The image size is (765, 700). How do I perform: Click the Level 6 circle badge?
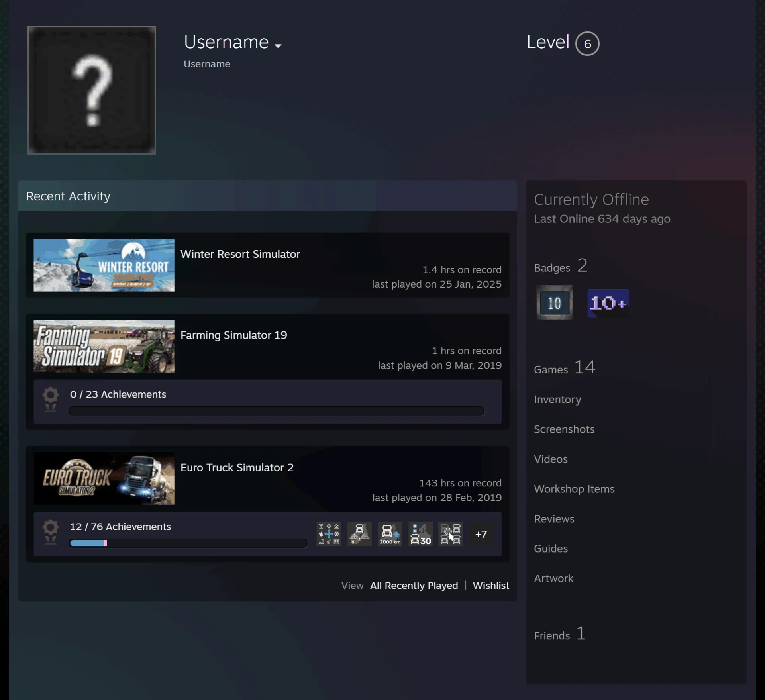[587, 43]
